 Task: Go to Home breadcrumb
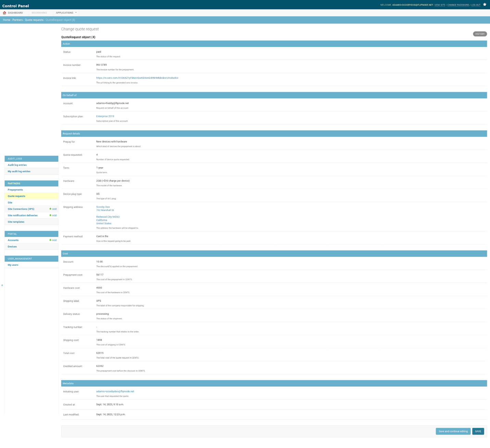click(7, 20)
